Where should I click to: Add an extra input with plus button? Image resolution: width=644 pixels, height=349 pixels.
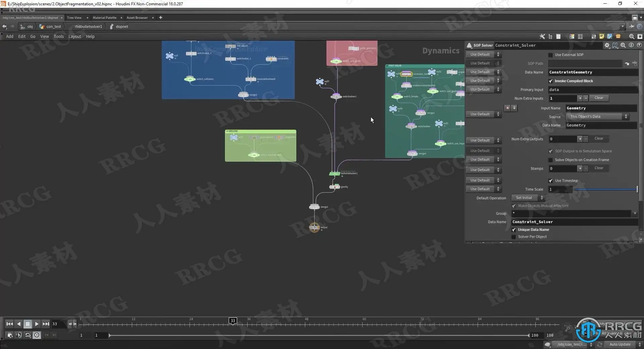click(580, 98)
